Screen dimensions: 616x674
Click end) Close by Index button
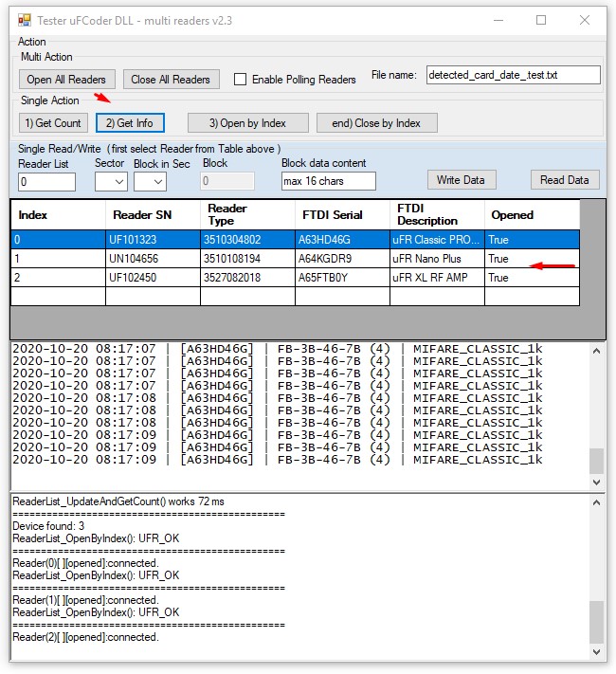pos(376,123)
